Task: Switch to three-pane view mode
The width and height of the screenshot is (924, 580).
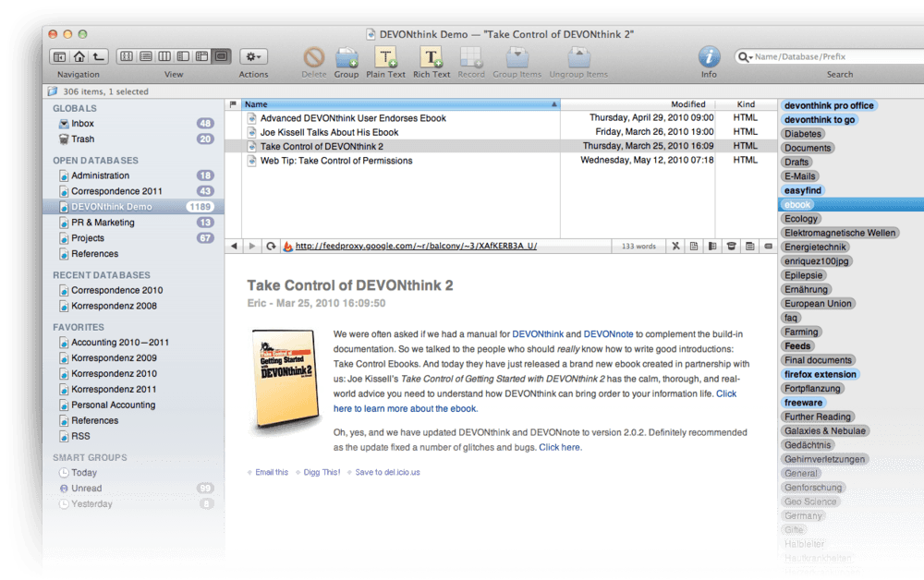Action: click(202, 56)
